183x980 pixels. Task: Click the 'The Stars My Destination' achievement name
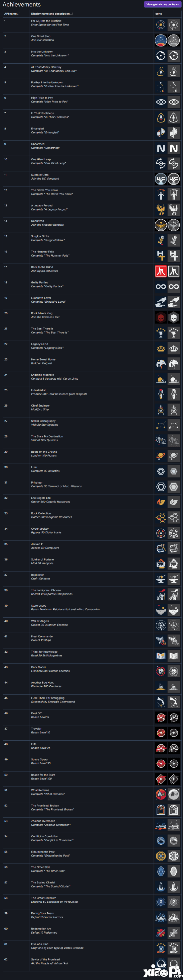click(47, 436)
